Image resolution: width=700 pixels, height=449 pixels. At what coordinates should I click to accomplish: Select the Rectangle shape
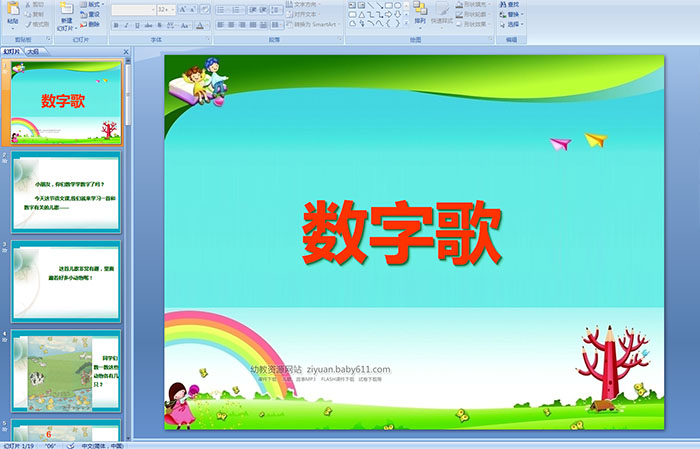[388, 5]
